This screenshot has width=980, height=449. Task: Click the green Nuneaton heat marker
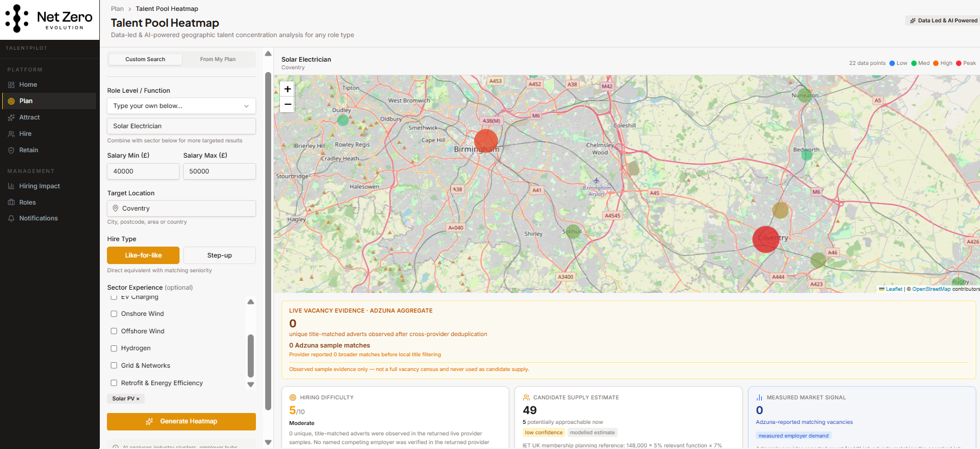[x=805, y=95]
